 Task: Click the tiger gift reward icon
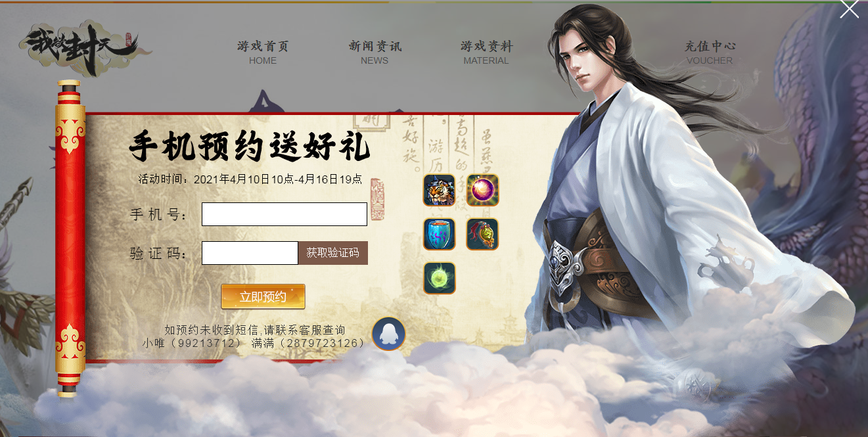pyautogui.click(x=439, y=191)
